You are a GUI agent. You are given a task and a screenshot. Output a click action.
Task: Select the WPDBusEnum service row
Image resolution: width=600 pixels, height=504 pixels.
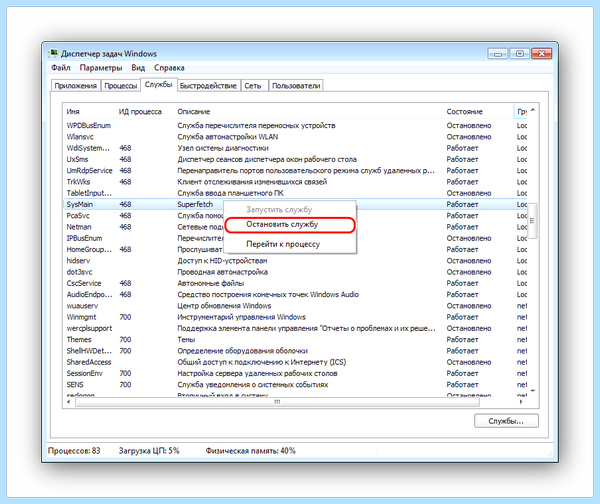[295, 126]
